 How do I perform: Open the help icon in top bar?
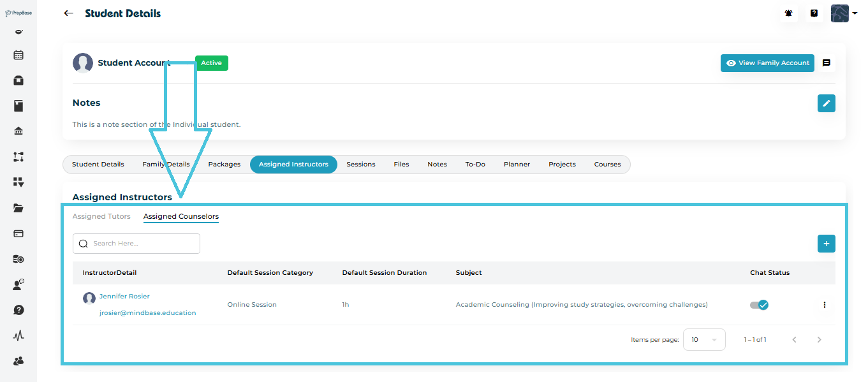coord(814,13)
